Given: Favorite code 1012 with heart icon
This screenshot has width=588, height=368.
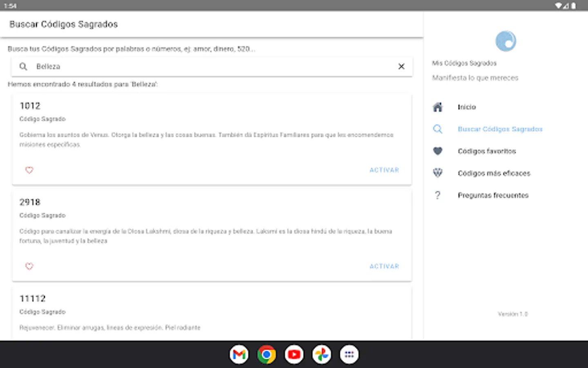Looking at the screenshot, I should [x=29, y=170].
